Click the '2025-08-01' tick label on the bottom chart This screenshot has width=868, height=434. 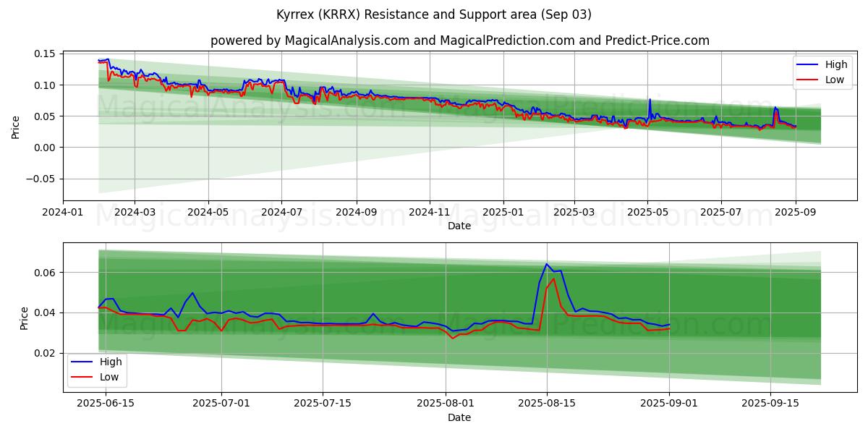446,404
